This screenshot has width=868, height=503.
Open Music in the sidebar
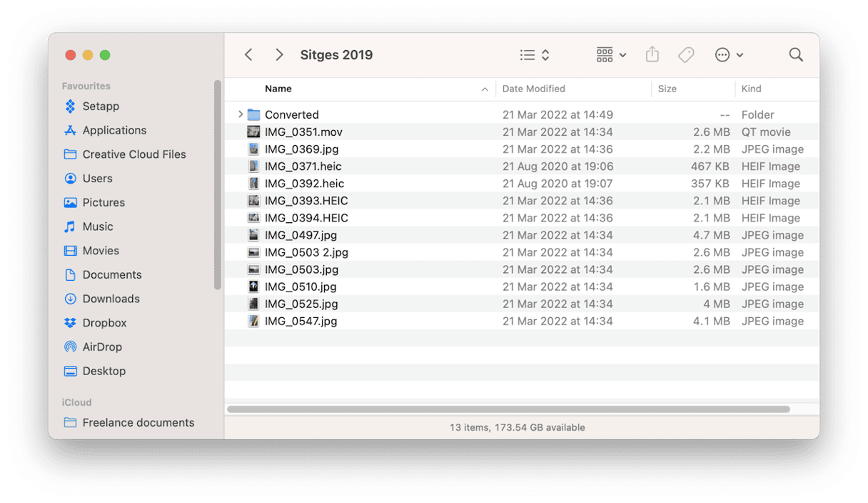tap(89, 226)
